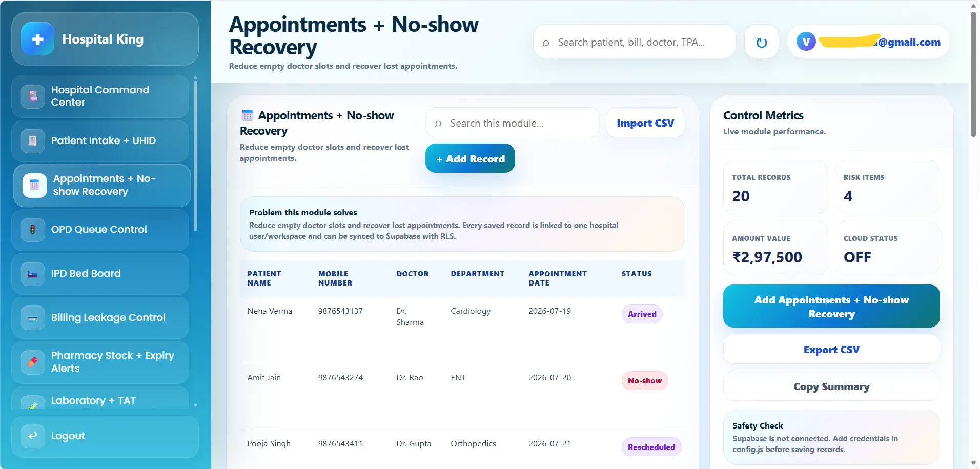This screenshot has height=469, width=980.
Task: Click the Hospital Command Center sidebar icon
Action: click(x=33, y=96)
